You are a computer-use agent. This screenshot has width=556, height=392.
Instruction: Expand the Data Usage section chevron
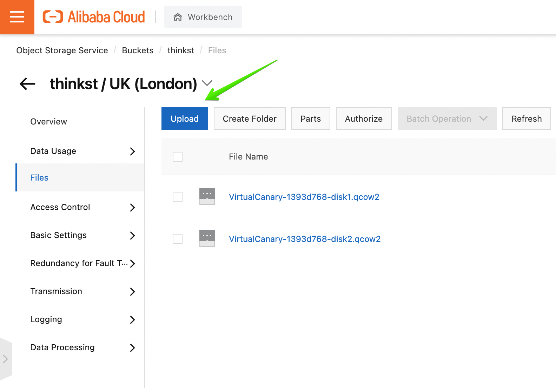(x=132, y=151)
